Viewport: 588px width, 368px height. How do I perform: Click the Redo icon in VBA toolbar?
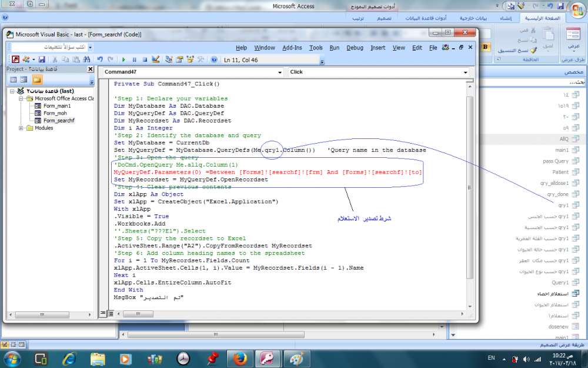click(111, 59)
